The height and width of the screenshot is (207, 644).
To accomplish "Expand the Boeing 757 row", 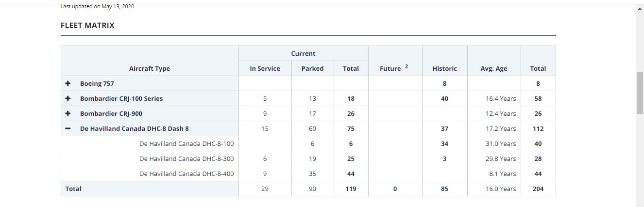I will tap(68, 83).
